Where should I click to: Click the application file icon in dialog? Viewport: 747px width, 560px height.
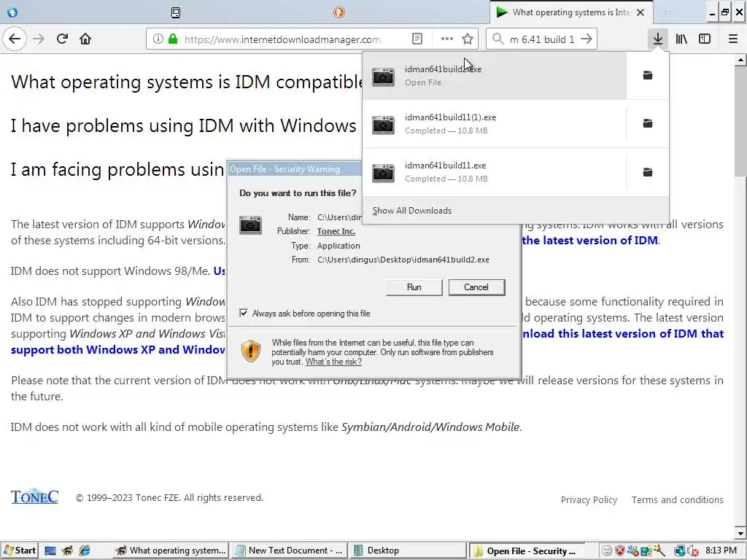pos(251,225)
